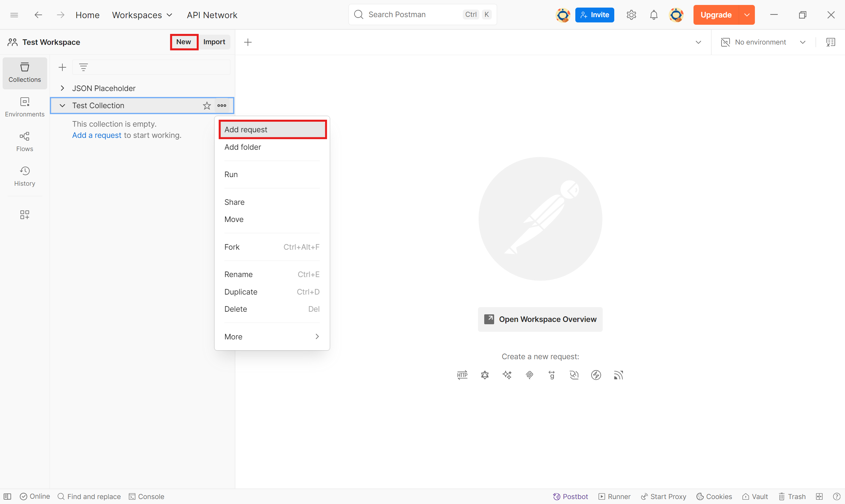Click Start Proxy
Viewport: 845px width, 504px height.
coord(663,496)
